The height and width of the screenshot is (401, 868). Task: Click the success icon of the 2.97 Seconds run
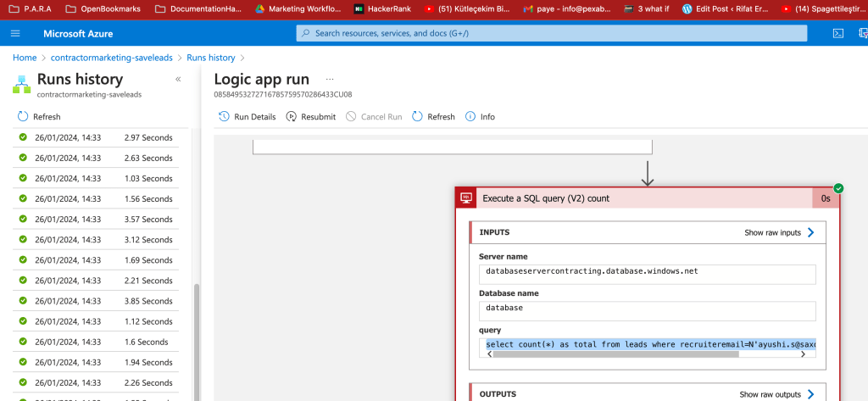click(x=23, y=137)
